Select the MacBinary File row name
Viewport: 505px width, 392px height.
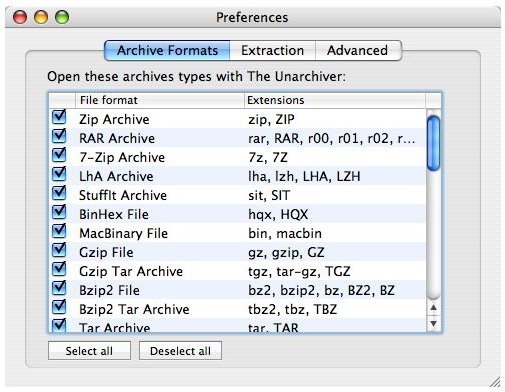(124, 233)
